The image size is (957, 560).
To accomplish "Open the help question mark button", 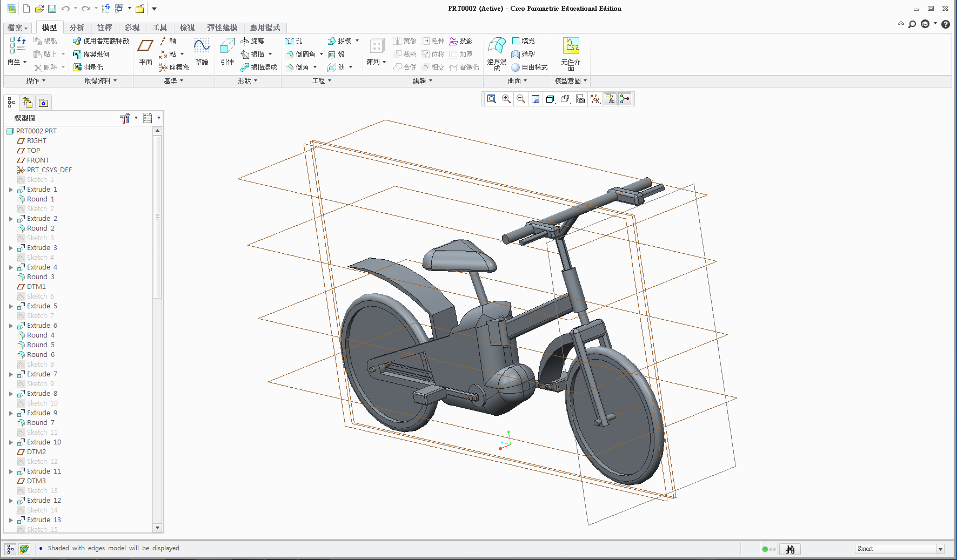I will click(945, 24).
